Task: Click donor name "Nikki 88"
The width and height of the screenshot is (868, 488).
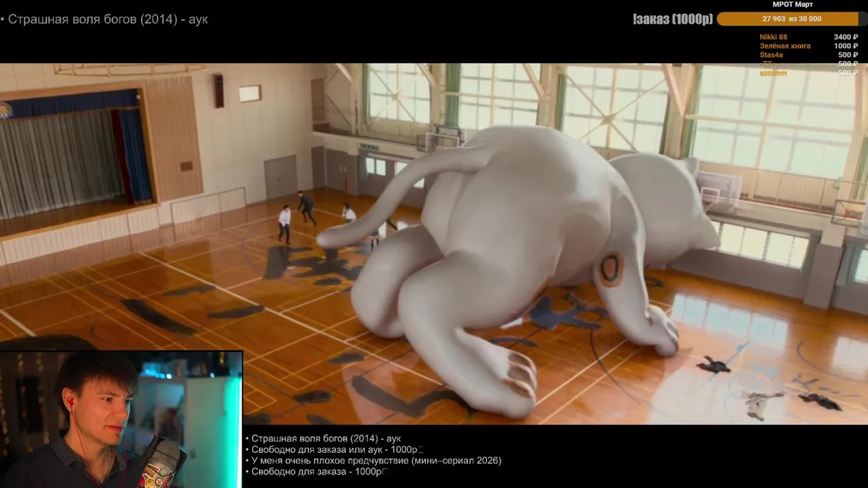Action: [x=773, y=37]
